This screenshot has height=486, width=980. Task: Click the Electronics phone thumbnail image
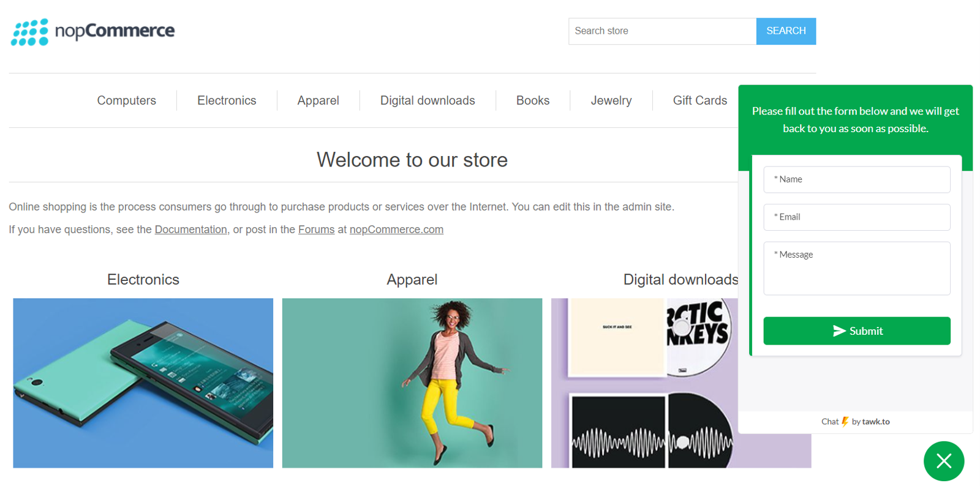[143, 383]
